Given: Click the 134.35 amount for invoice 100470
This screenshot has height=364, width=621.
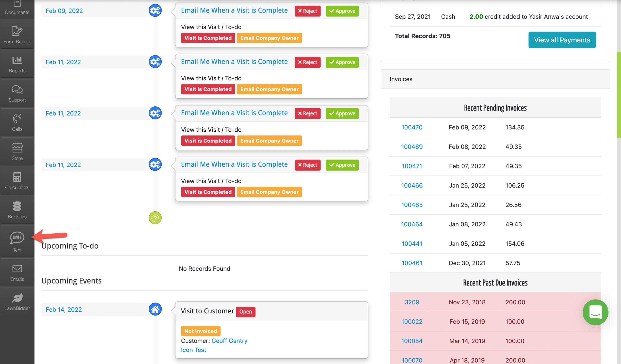Looking at the screenshot, I should [515, 127].
